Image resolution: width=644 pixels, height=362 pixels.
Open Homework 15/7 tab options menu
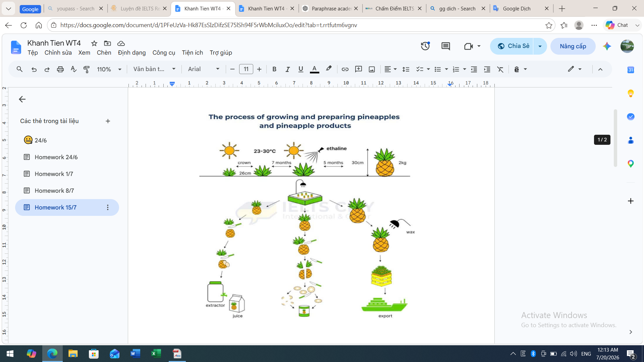[x=108, y=207]
